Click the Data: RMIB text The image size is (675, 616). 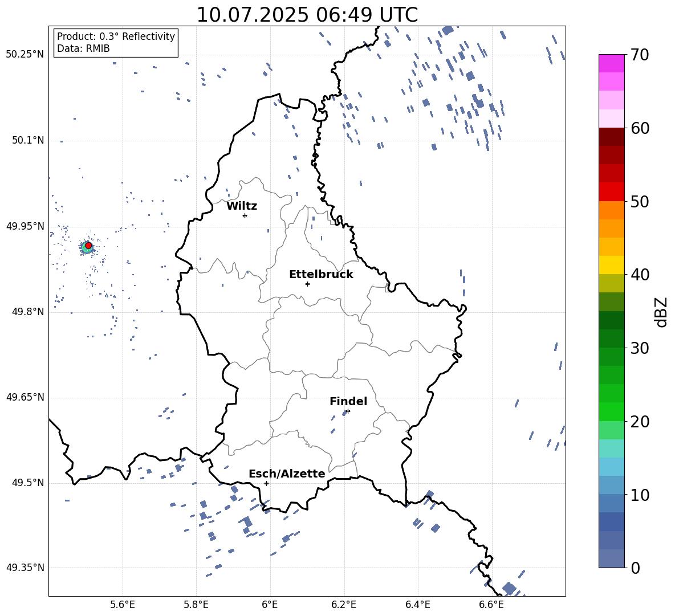point(83,48)
